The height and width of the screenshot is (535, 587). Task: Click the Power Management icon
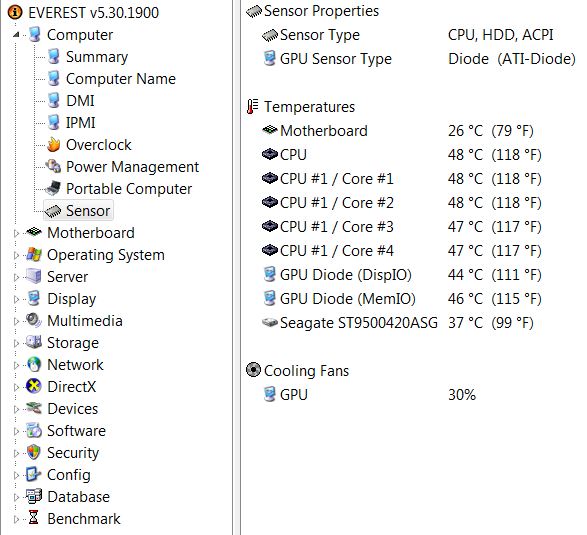click(x=53, y=167)
